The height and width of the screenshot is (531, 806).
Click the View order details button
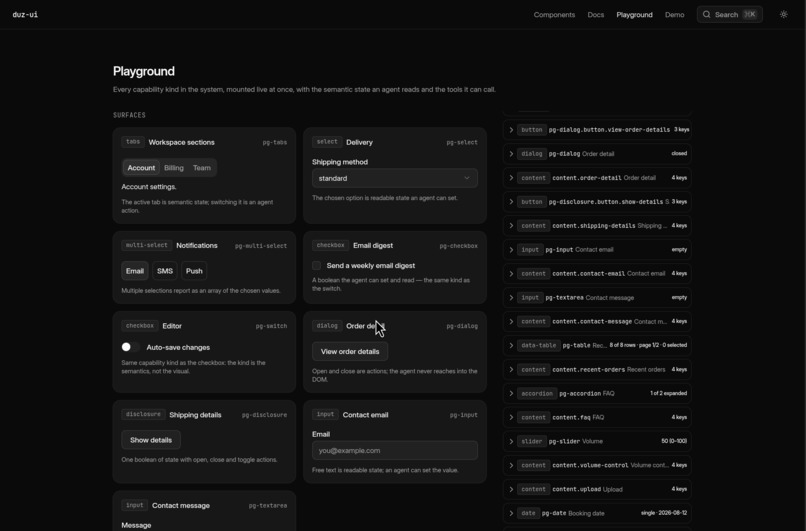[350, 352]
